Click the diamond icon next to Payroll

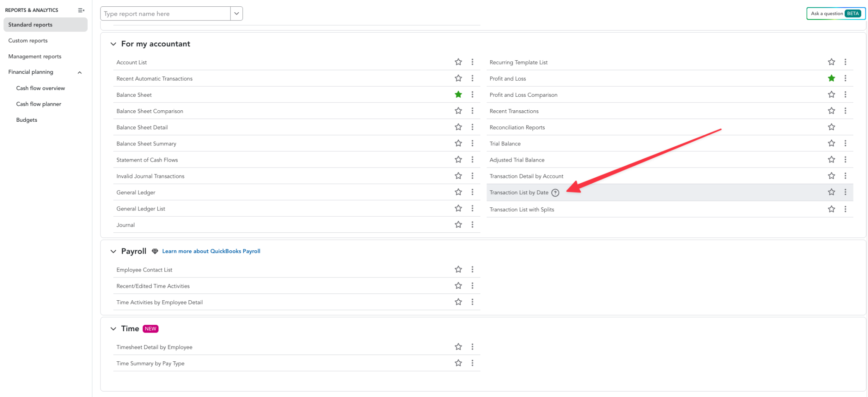[155, 251]
